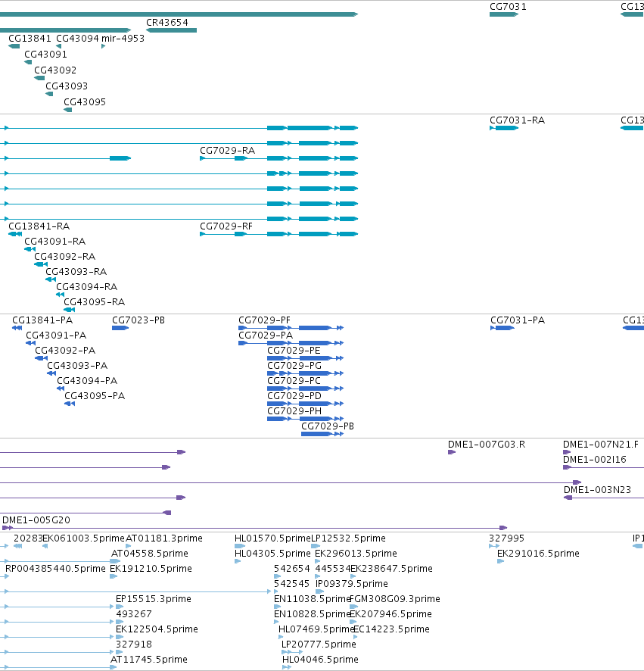Click the AT11745.5prime EST label
Screen dimensions: 644x671
click(x=149, y=660)
